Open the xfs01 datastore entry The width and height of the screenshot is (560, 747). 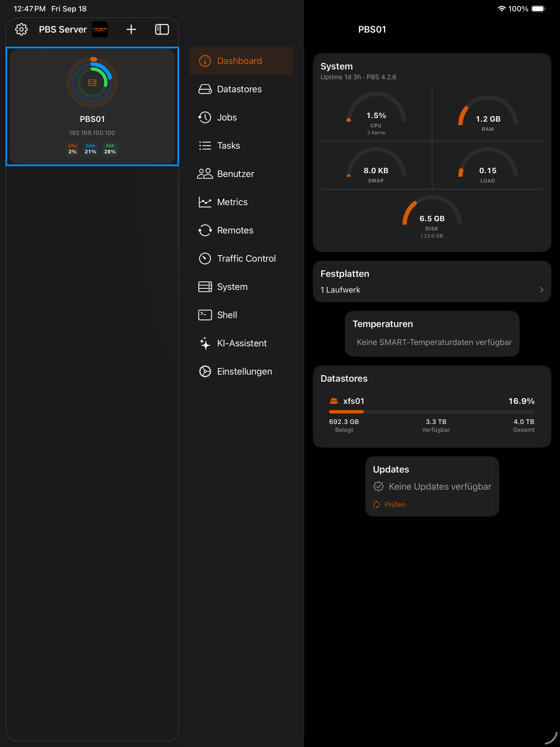(432, 415)
